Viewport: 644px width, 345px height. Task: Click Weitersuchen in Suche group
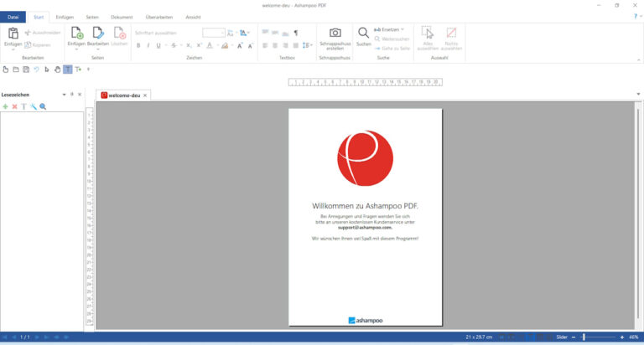(x=392, y=39)
